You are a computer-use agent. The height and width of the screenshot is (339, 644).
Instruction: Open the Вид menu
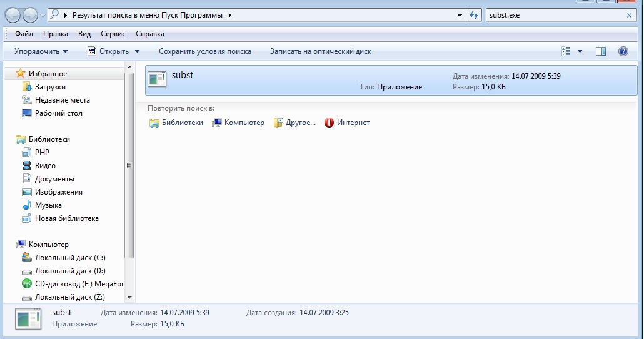coord(84,34)
